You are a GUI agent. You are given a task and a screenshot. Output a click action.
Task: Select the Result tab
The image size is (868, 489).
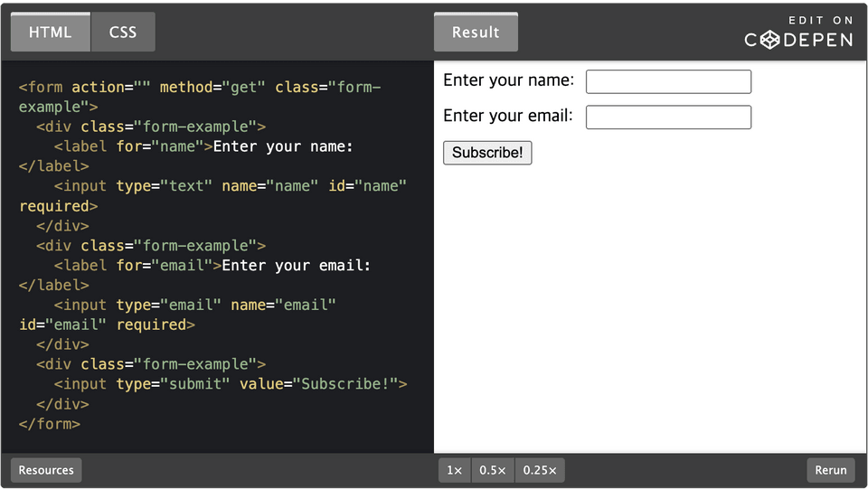click(x=476, y=32)
